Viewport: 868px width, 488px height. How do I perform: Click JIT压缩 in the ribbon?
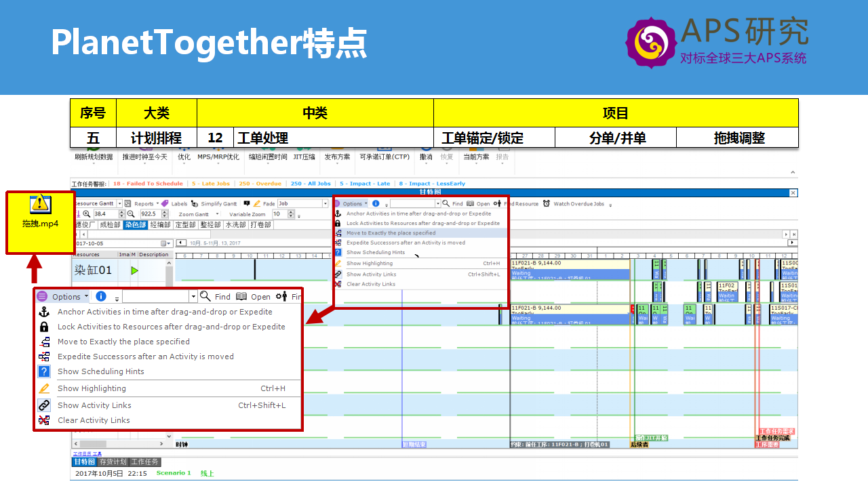(304, 157)
